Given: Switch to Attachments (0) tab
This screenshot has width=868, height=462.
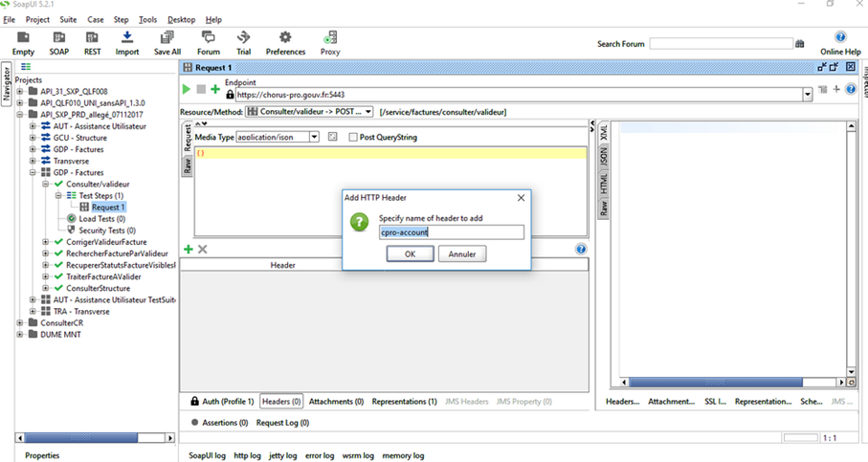Looking at the screenshot, I should click(336, 401).
